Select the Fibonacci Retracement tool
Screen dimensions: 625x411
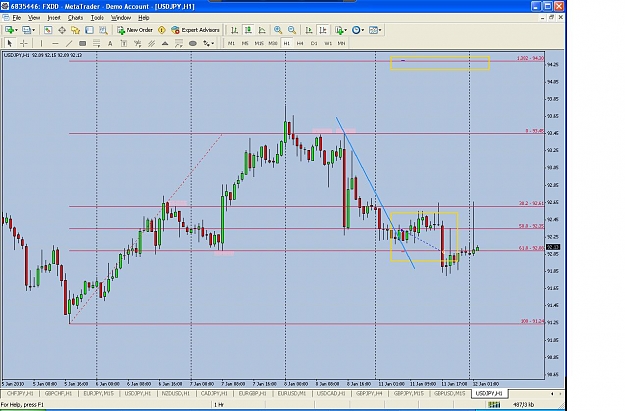(x=96, y=43)
